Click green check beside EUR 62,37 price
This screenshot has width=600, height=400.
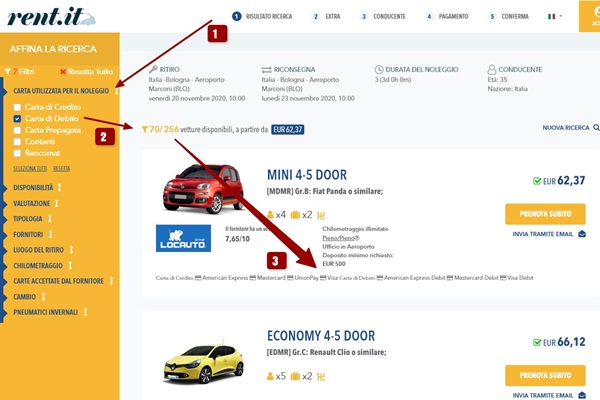(537, 181)
